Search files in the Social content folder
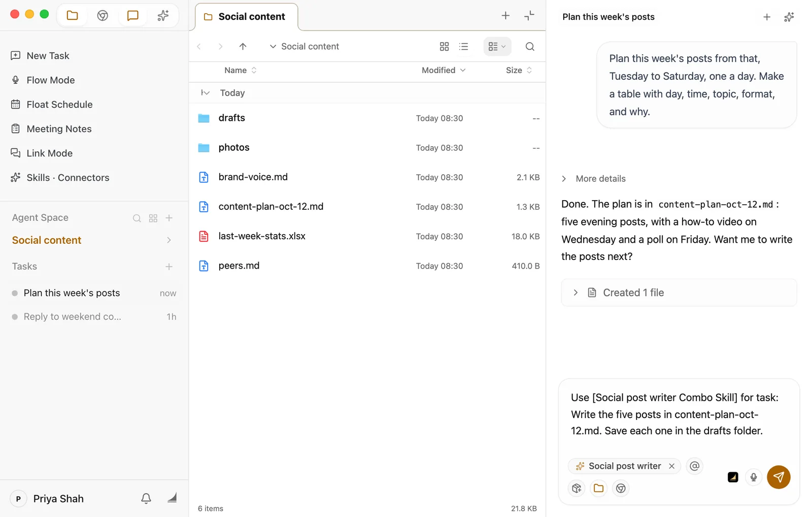812x517 pixels. pos(530,47)
